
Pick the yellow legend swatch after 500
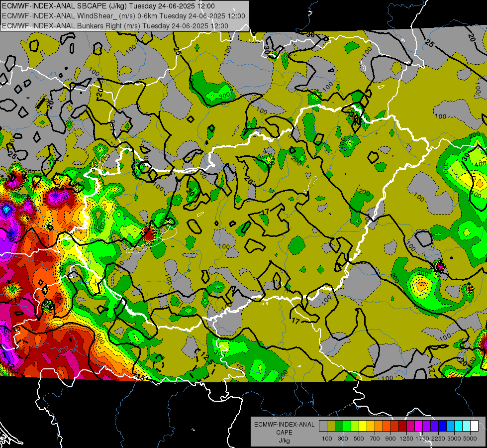coord(363,426)
